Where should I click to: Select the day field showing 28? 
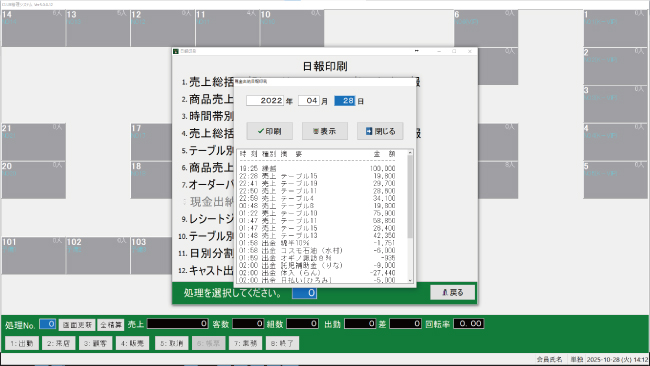pos(345,101)
